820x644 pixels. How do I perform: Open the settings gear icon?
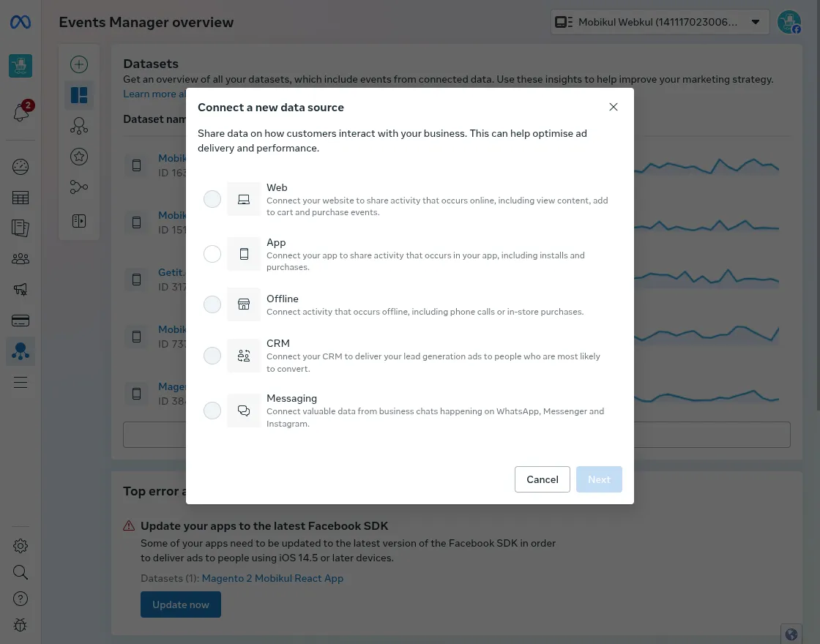pyautogui.click(x=20, y=546)
